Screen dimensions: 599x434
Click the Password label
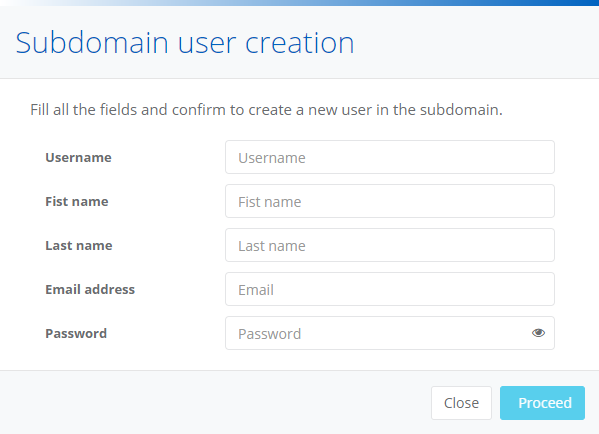[76, 333]
